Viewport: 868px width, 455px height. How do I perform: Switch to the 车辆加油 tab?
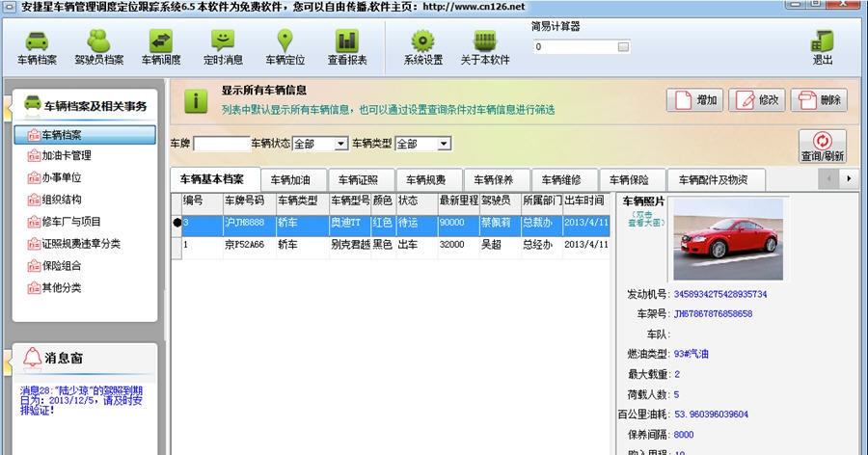click(290, 179)
